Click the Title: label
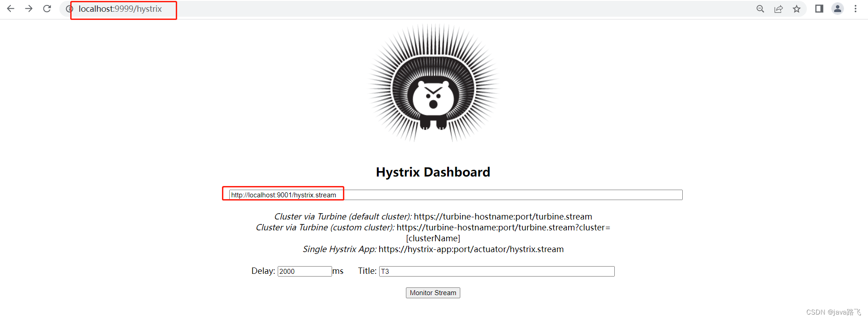 pos(367,271)
